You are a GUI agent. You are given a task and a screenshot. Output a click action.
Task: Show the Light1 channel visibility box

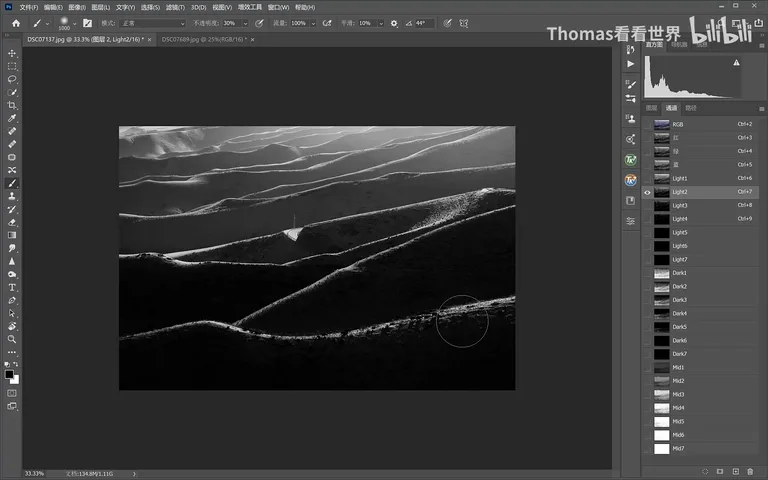(x=647, y=178)
